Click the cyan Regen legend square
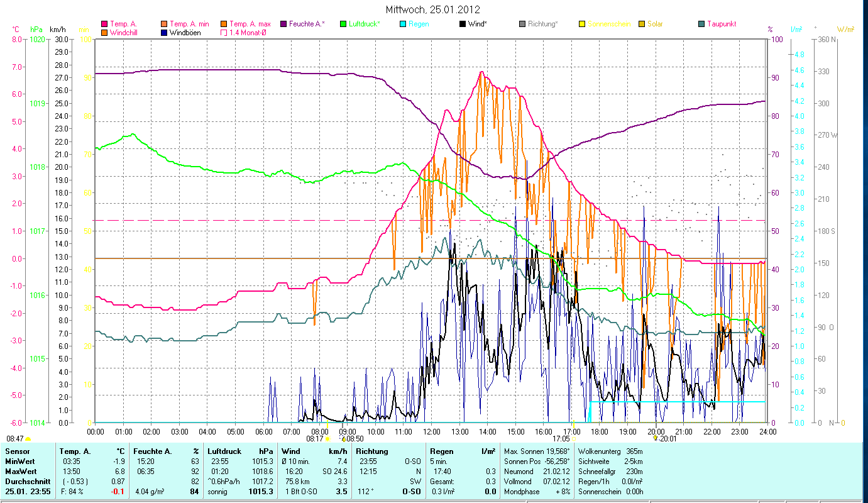 (403, 24)
